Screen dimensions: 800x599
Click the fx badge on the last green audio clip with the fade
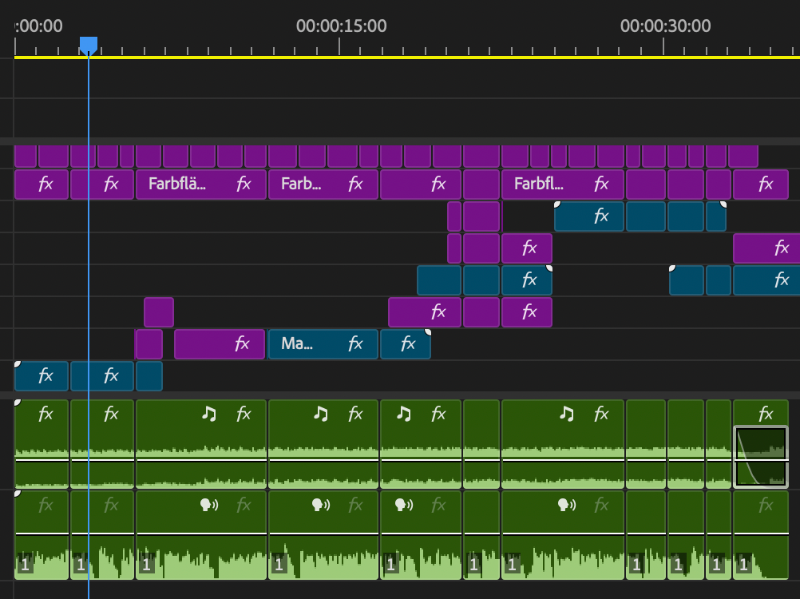tap(764, 413)
